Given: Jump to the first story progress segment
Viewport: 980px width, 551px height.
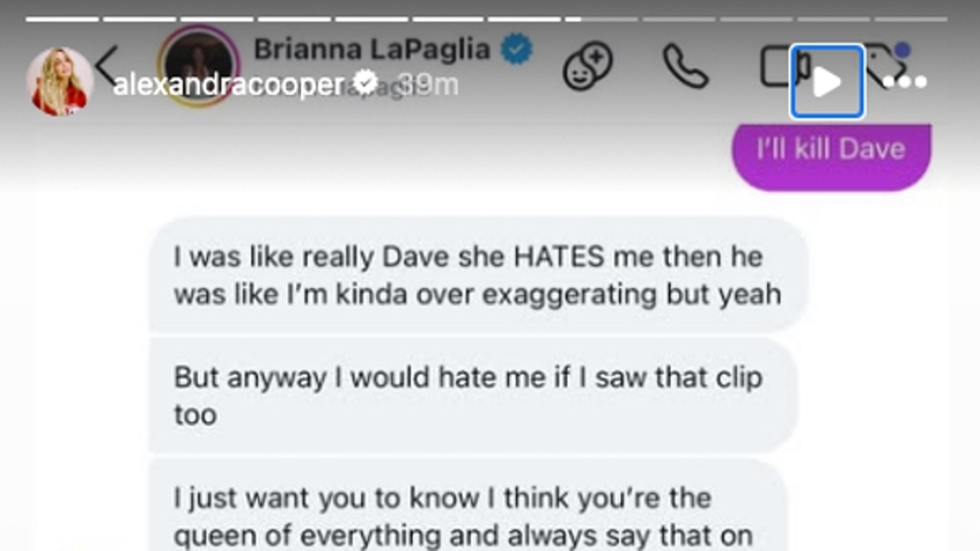Looking at the screenshot, I should tap(62, 20).
